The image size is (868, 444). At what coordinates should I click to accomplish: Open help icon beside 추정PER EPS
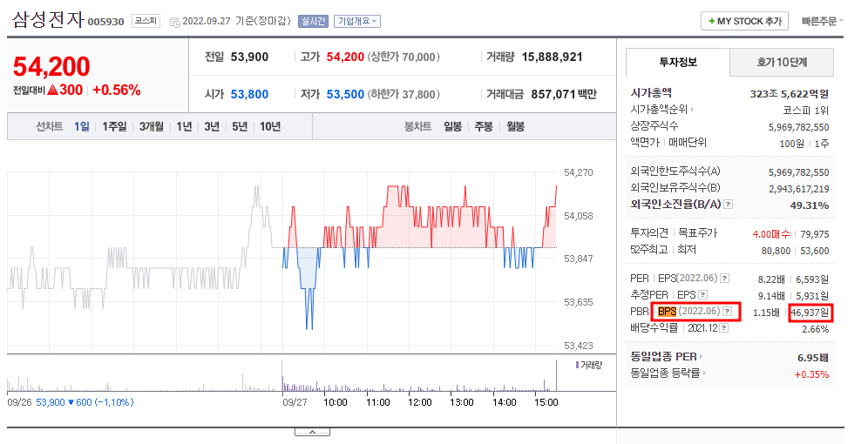tap(703, 295)
